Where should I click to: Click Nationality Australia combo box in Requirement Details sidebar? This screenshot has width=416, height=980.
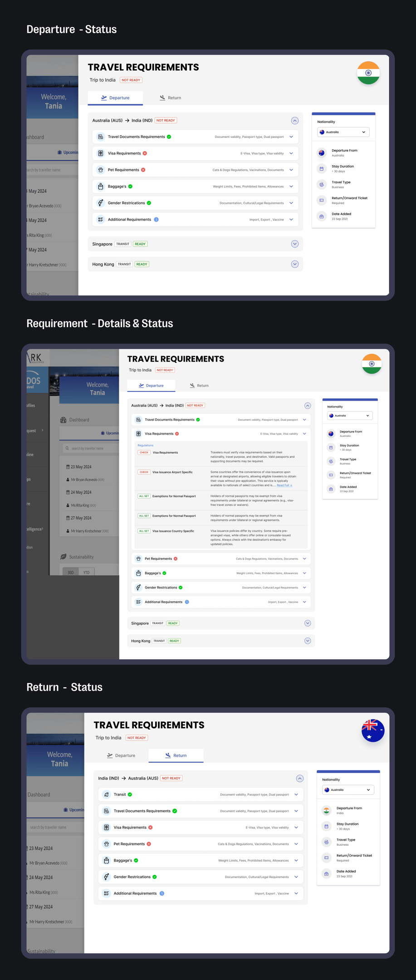[x=350, y=416]
